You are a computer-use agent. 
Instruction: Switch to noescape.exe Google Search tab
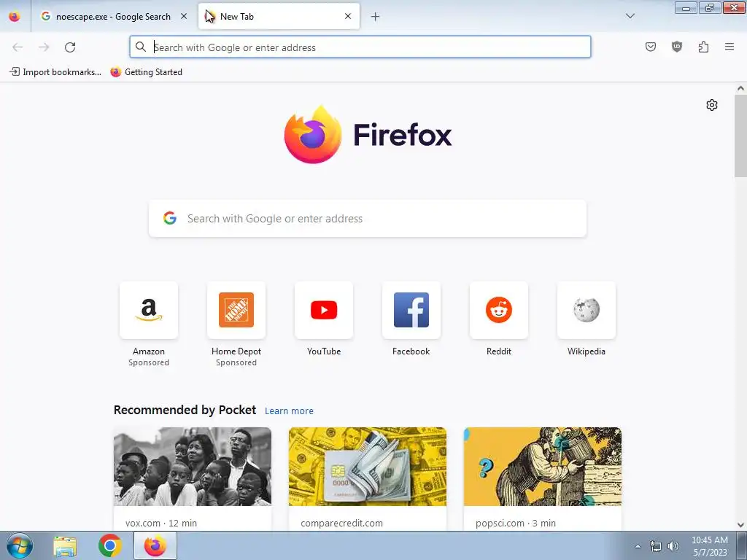coord(113,17)
